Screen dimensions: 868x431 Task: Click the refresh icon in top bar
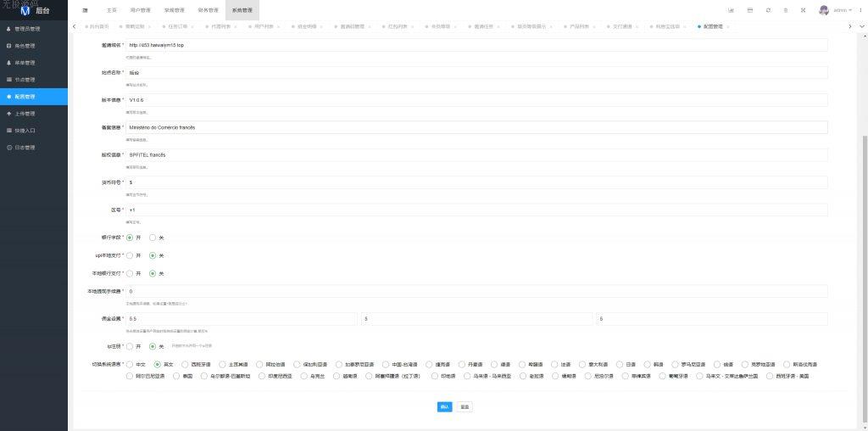[x=768, y=10]
